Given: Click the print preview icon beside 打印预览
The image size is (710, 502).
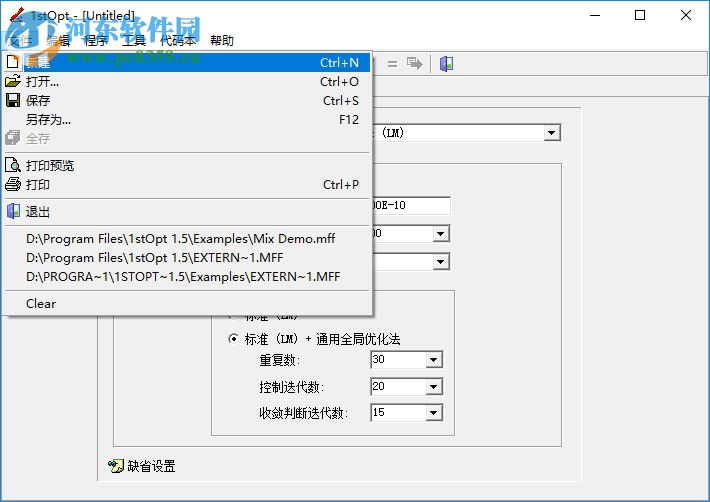Looking at the screenshot, I should tap(13, 165).
